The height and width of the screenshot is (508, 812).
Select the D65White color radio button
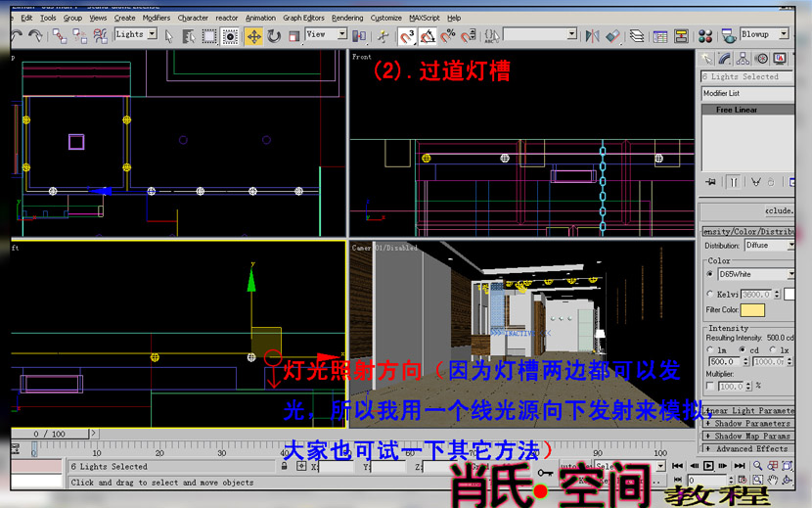click(710, 275)
